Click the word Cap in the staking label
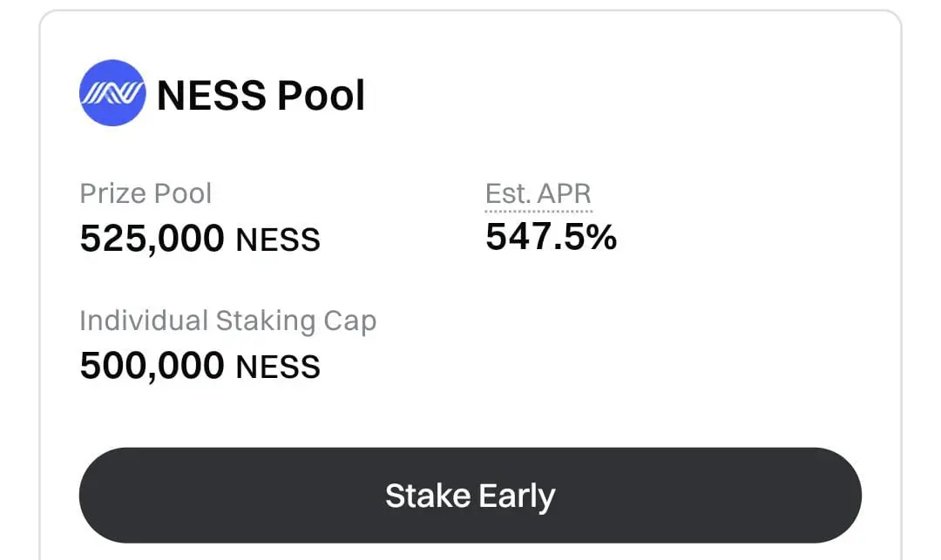Screen dimensions: 941x560 coord(351,321)
